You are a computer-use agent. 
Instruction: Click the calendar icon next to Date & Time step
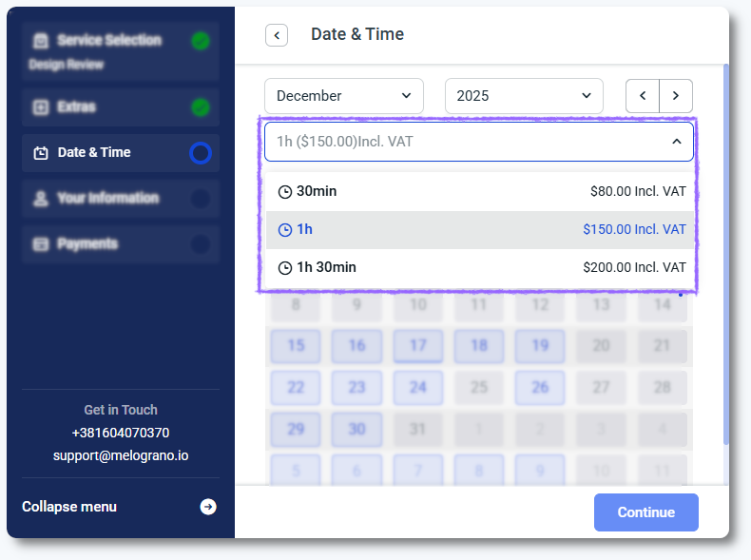[40, 153]
